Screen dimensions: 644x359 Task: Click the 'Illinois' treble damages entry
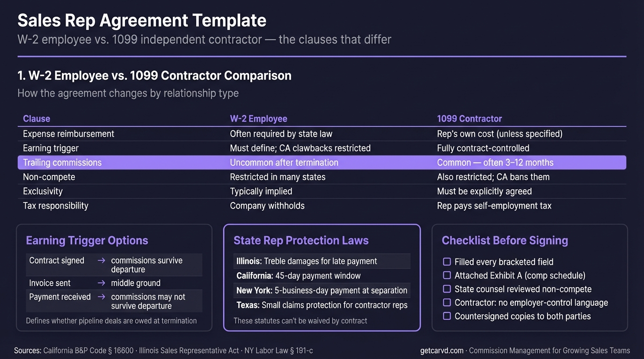click(307, 261)
